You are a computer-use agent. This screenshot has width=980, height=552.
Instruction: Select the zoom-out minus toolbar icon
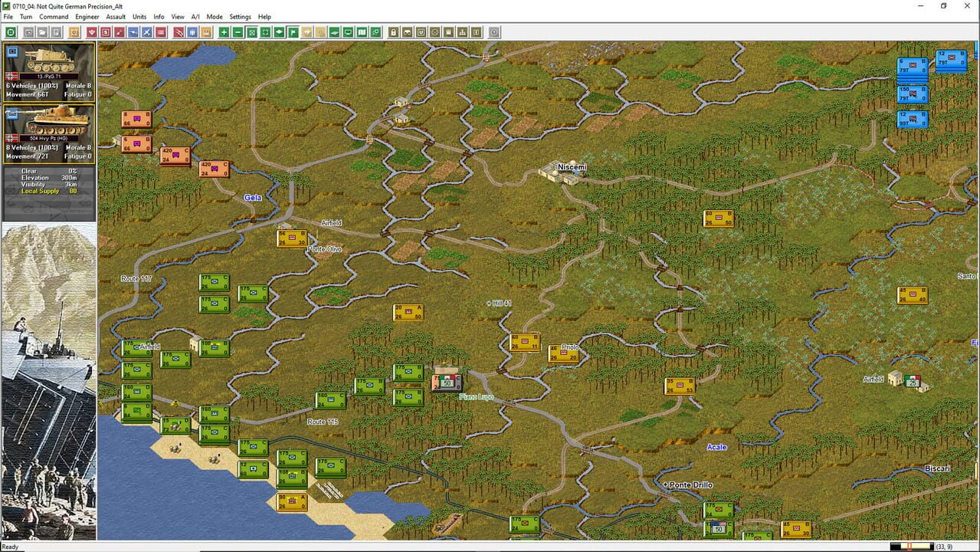[238, 32]
